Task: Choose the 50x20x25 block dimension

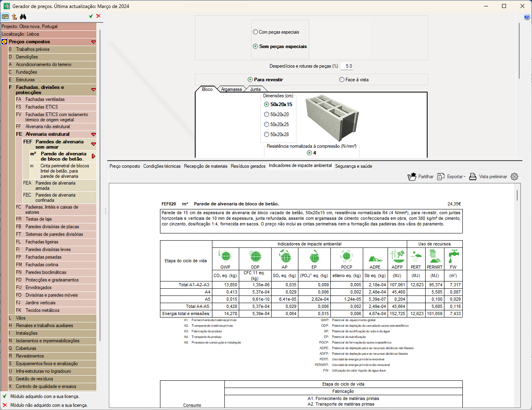Action: [267, 125]
